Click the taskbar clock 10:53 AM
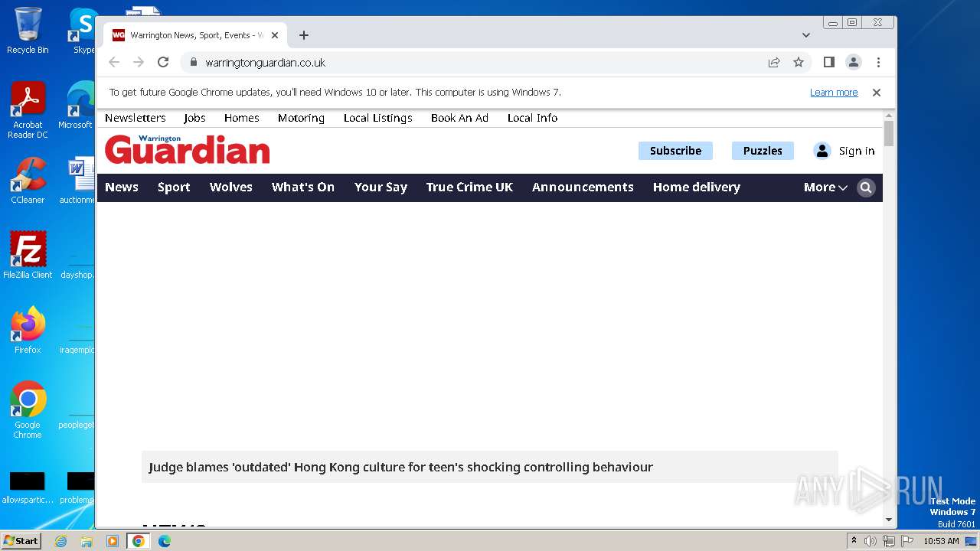The height and width of the screenshot is (551, 980). 941,541
